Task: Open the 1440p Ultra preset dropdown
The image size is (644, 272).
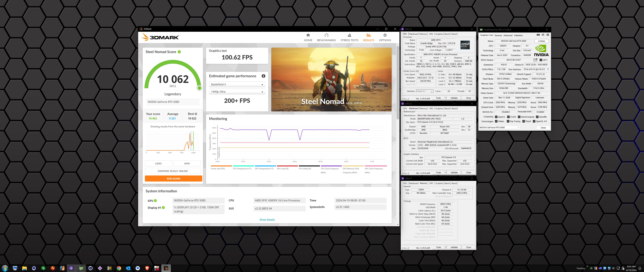Action: 237,92
